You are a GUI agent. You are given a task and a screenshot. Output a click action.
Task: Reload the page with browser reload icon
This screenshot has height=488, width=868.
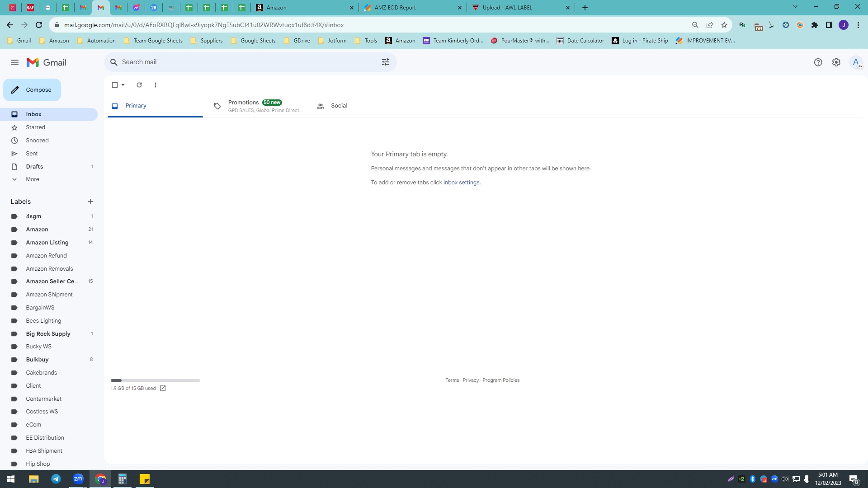pos(39,25)
